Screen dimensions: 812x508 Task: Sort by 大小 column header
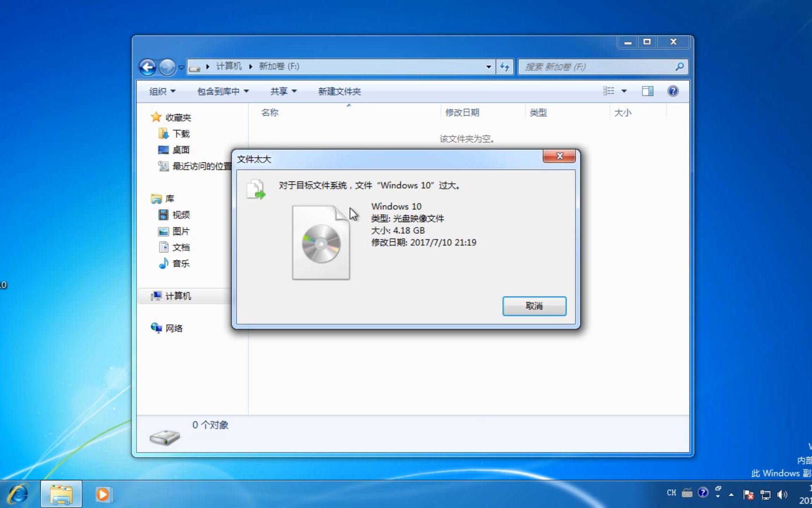coord(623,112)
